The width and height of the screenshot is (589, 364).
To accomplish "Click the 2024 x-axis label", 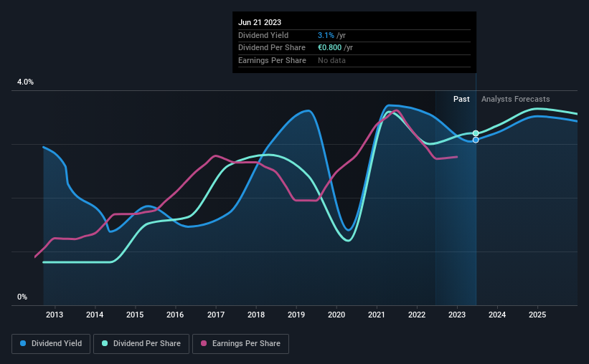I will pyautogui.click(x=497, y=315).
